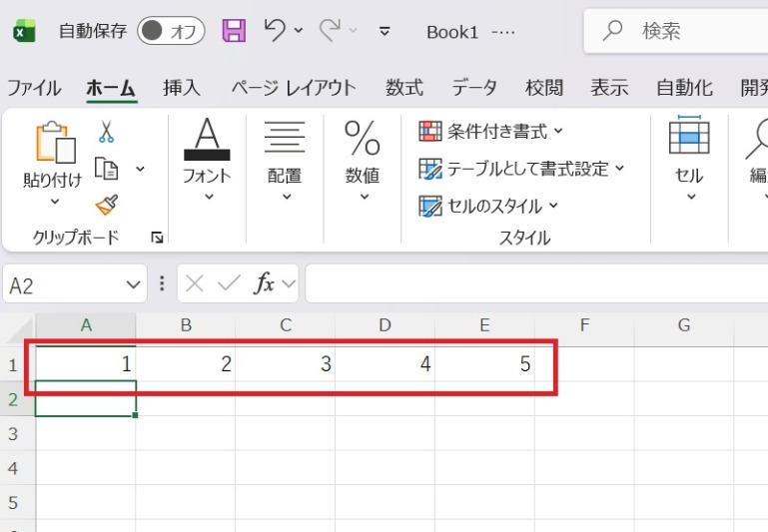Open the redo history dropdown arrow
The image size is (768, 532).
pyautogui.click(x=353, y=31)
